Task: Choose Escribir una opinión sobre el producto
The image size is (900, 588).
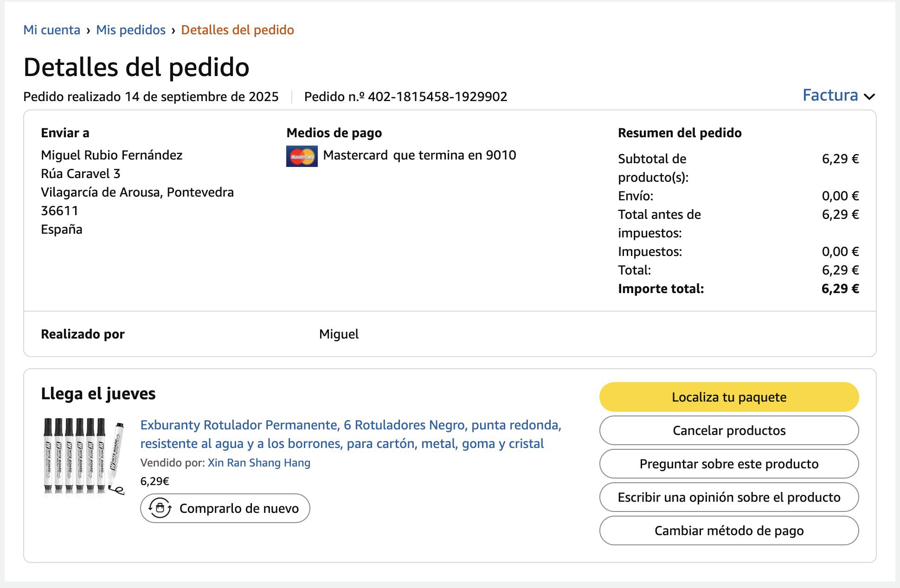Action: coord(728,497)
